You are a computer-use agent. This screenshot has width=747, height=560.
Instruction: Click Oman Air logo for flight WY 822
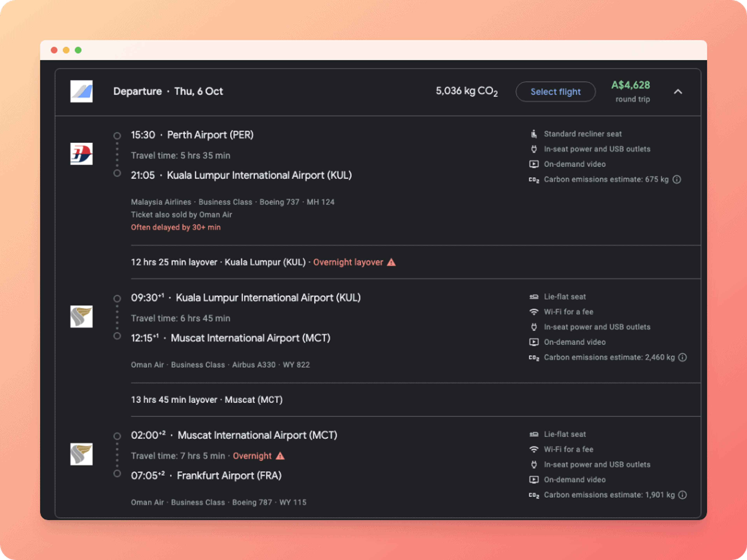click(81, 316)
